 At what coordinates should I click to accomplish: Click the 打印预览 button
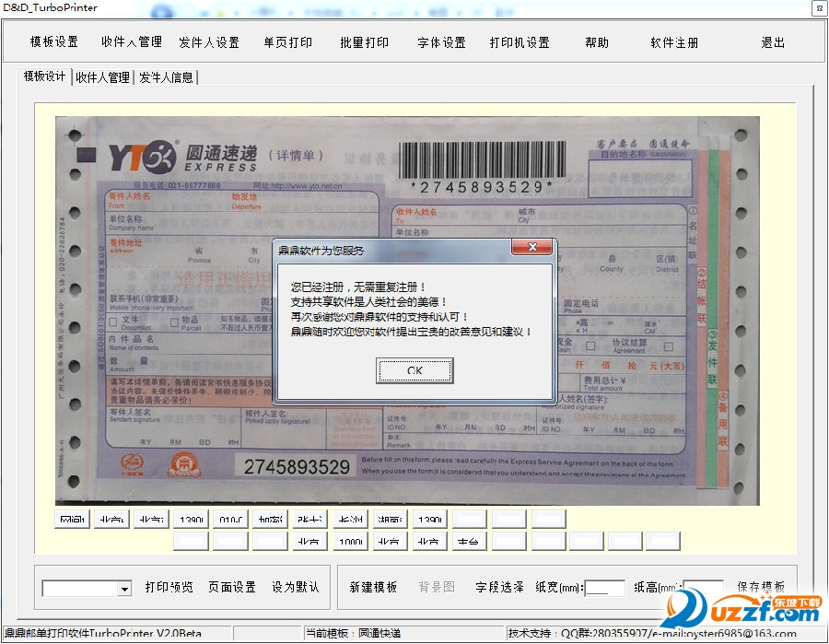pos(169,587)
